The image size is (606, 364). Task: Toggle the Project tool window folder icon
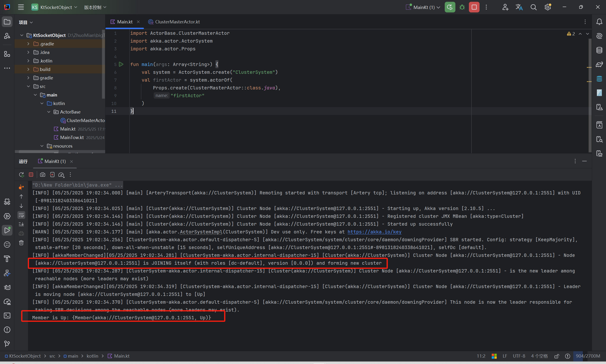[7, 22]
